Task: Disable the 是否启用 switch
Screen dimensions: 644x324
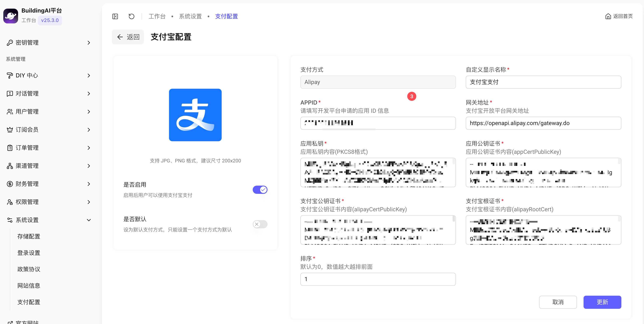Action: [x=260, y=190]
